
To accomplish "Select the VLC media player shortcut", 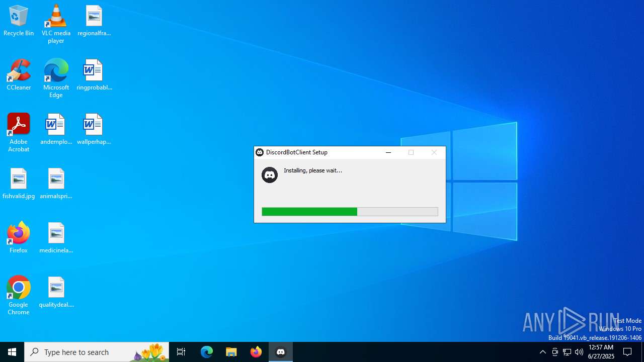I will point(56,24).
